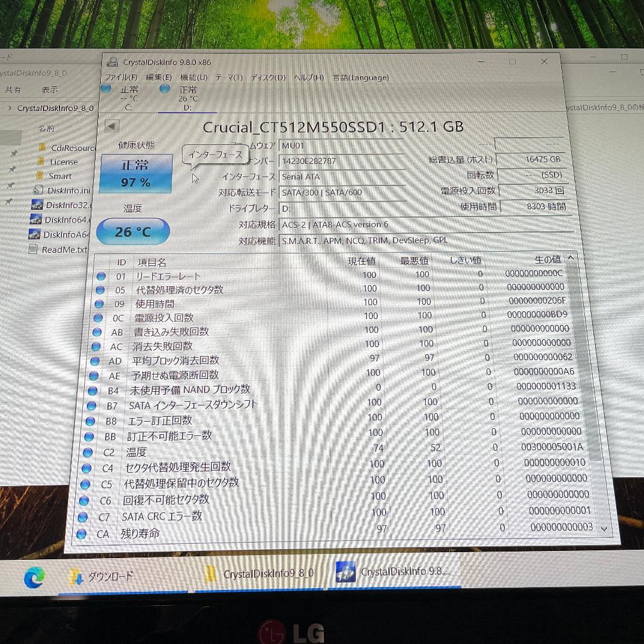Click the 最悪値 column header
This screenshot has height=644, width=644.
pyautogui.click(x=414, y=261)
